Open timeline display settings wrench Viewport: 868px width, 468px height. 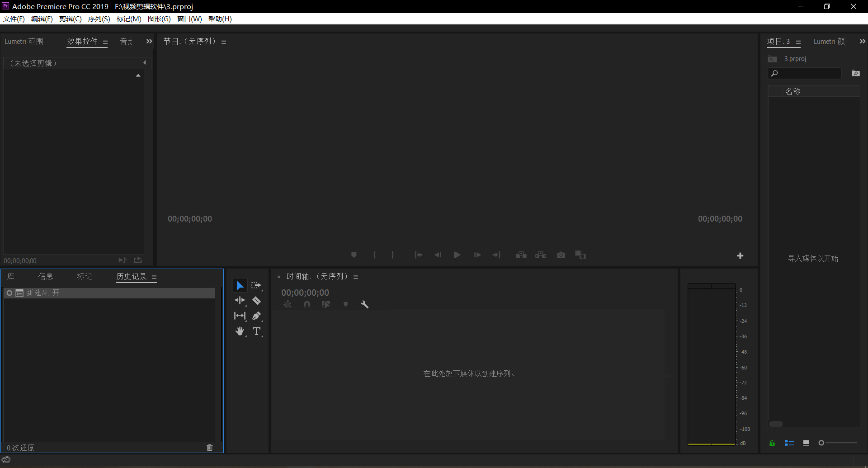click(364, 305)
